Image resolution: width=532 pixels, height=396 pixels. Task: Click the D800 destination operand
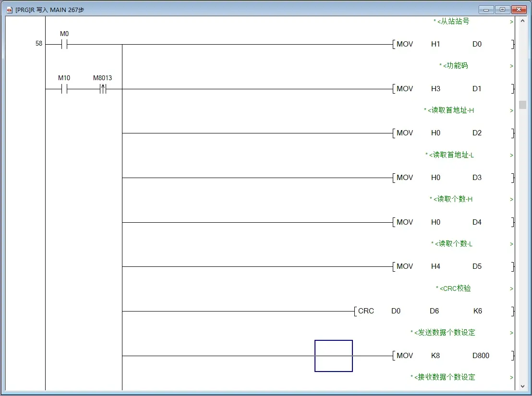pos(481,356)
